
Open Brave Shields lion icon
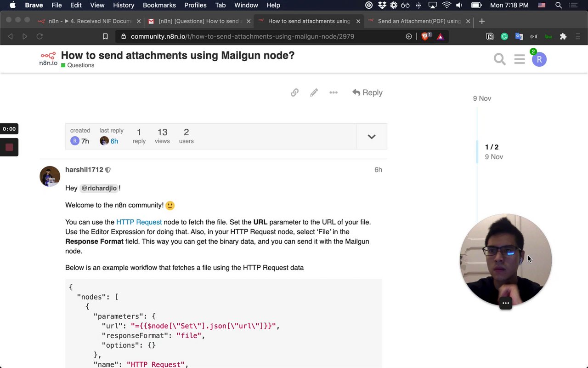coord(425,36)
